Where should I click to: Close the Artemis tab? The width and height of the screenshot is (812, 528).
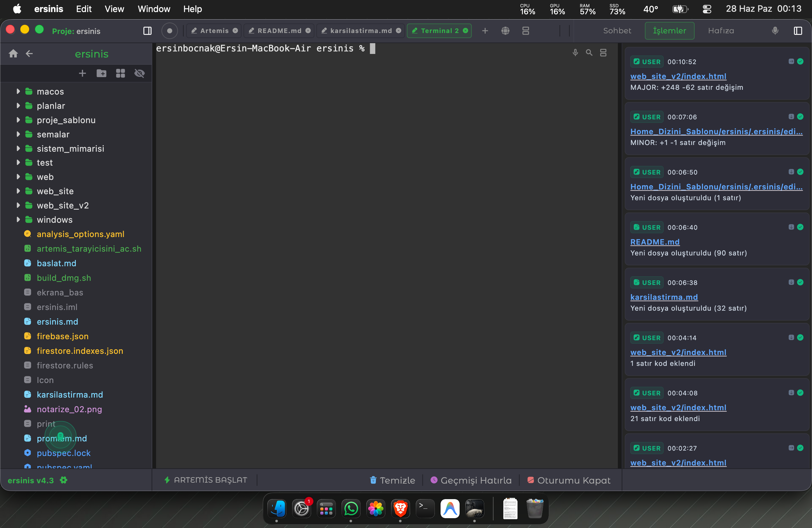235,31
